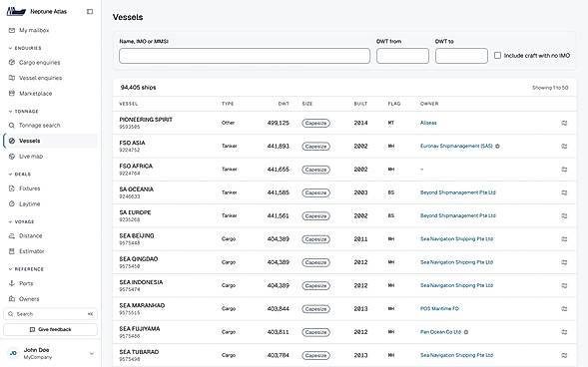Collapse the TONNAGE sidebar section
Image resolution: width=588 pixels, height=367 pixels.
[24, 112]
